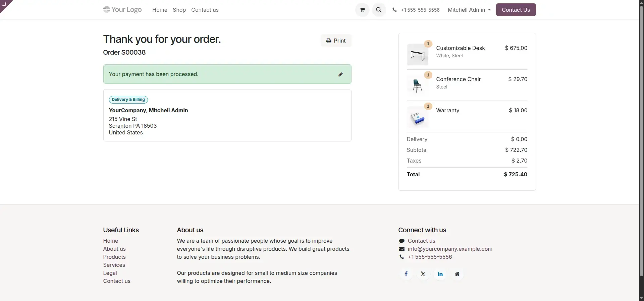
Task: Open the footer Home link
Action: point(111,241)
